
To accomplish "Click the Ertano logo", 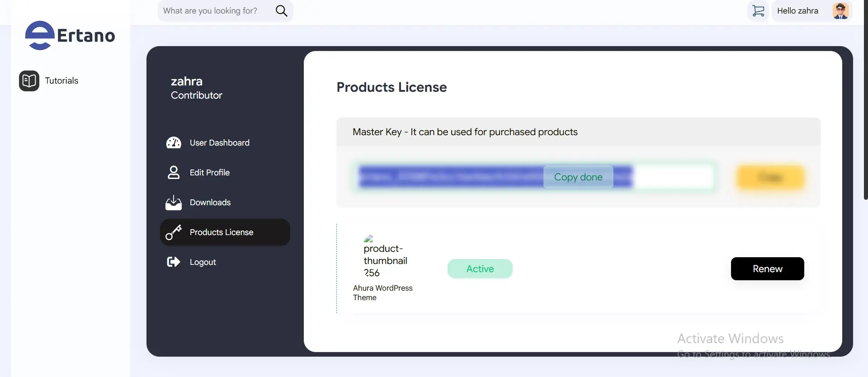I will click(70, 35).
